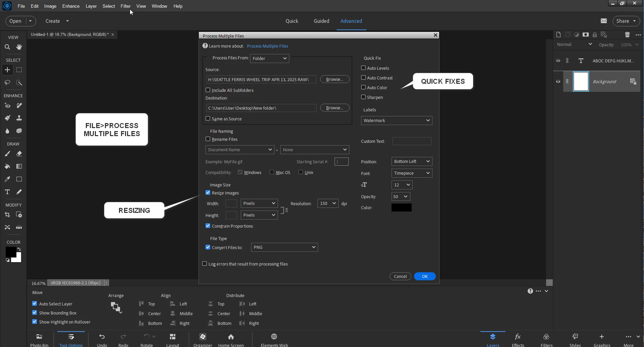
Task: Select the Brush tool
Action: 7,154
